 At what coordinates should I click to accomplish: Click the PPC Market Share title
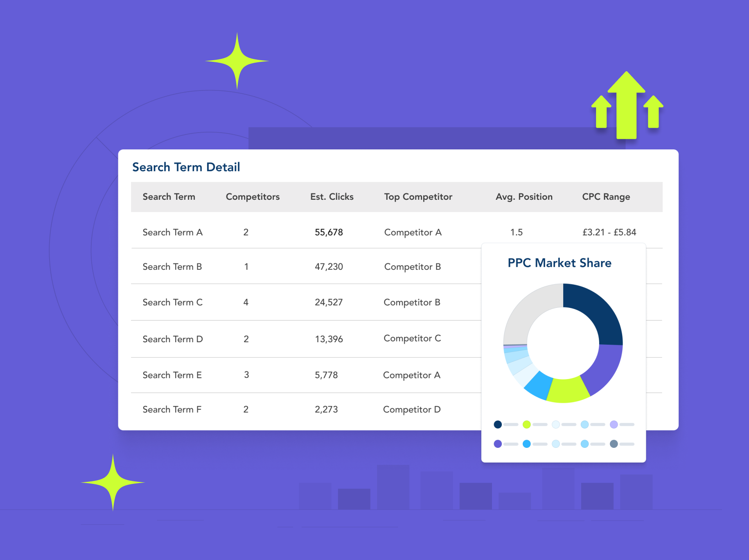[x=559, y=263]
